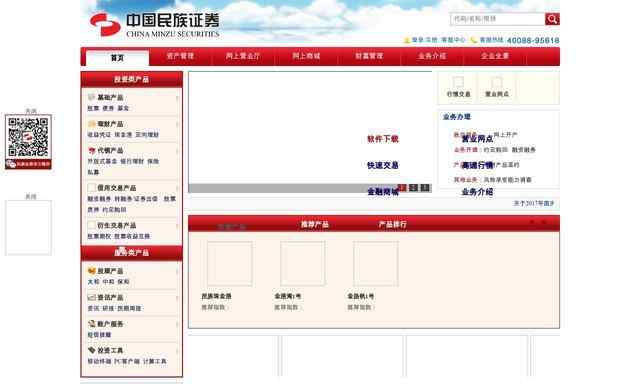Click inside the stock code search field
640x384 pixels.
(498, 19)
